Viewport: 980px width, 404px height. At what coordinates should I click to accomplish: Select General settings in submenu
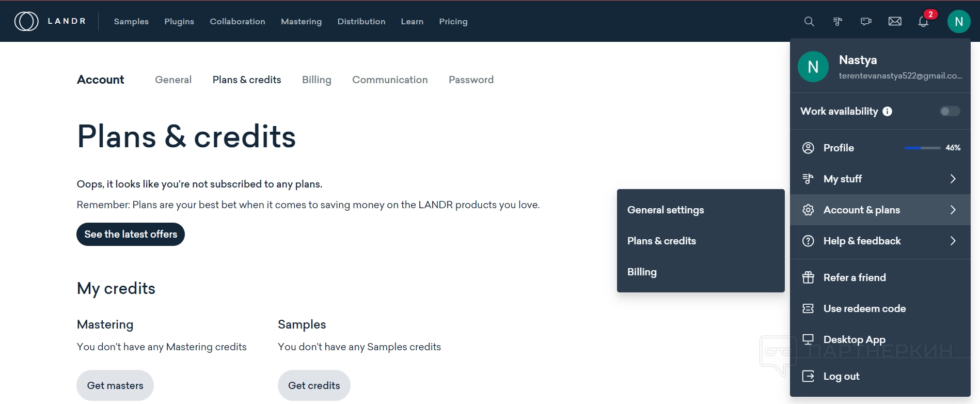click(x=666, y=210)
